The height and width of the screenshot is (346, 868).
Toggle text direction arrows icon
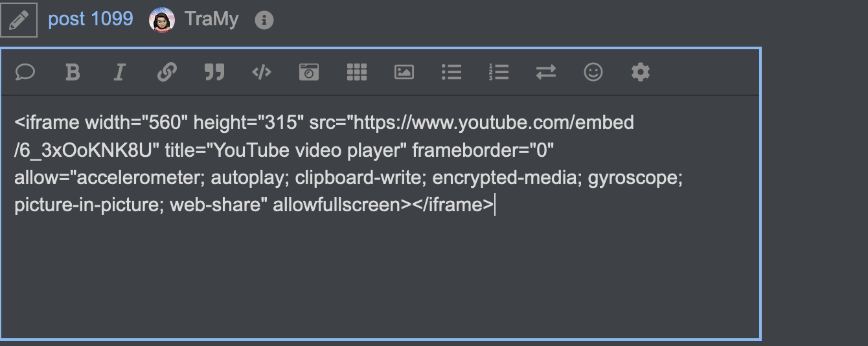click(x=546, y=72)
